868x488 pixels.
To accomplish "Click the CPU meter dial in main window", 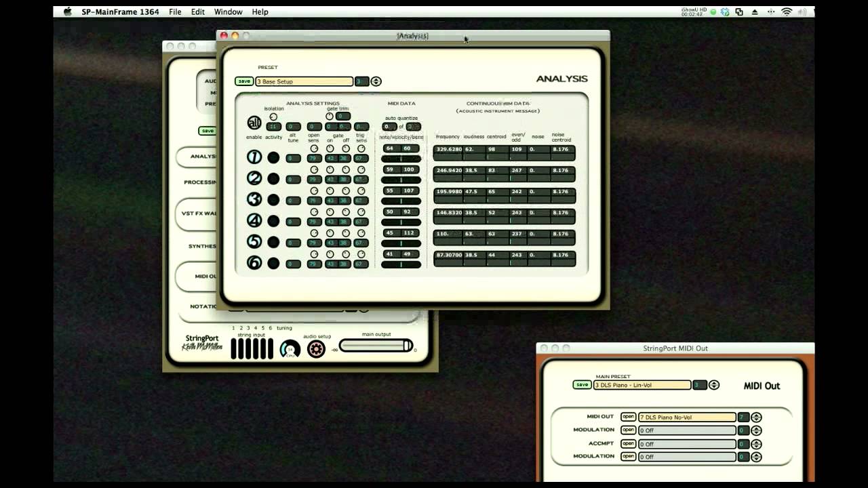I will pyautogui.click(x=290, y=349).
